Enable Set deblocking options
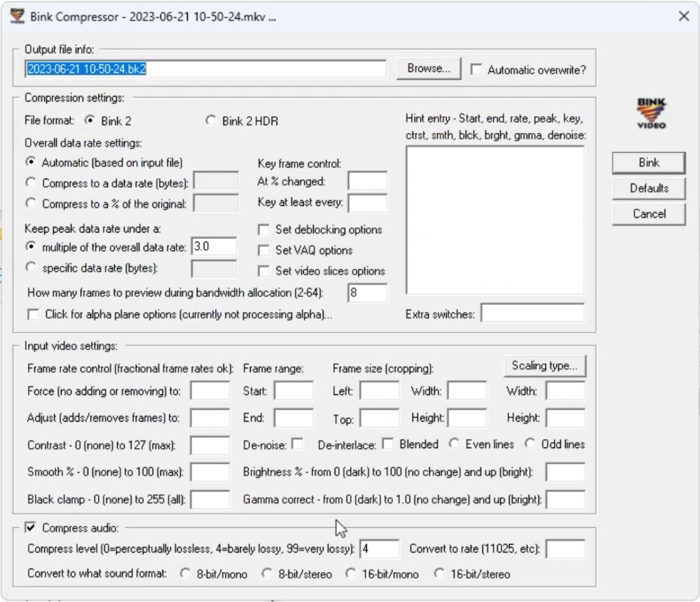This screenshot has width=700, height=602. coord(263,229)
